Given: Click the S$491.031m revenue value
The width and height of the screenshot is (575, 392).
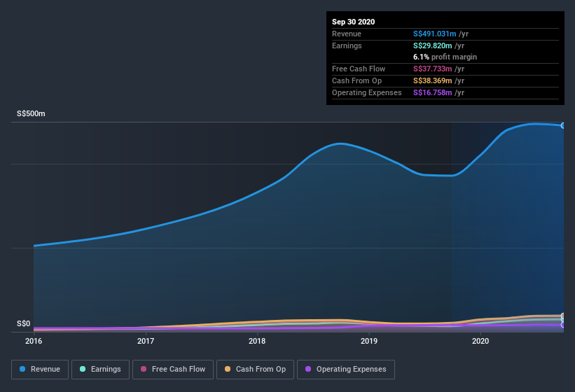Looking at the screenshot, I should tap(434, 34).
